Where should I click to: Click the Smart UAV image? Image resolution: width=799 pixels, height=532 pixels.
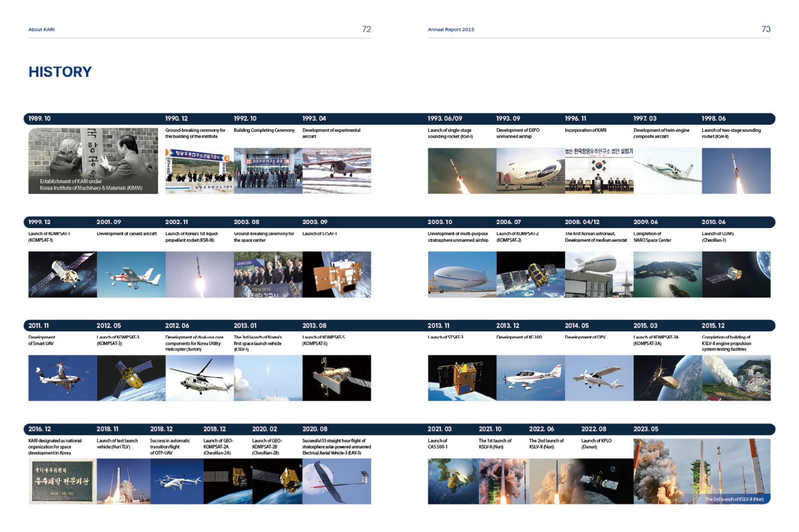tap(63, 378)
